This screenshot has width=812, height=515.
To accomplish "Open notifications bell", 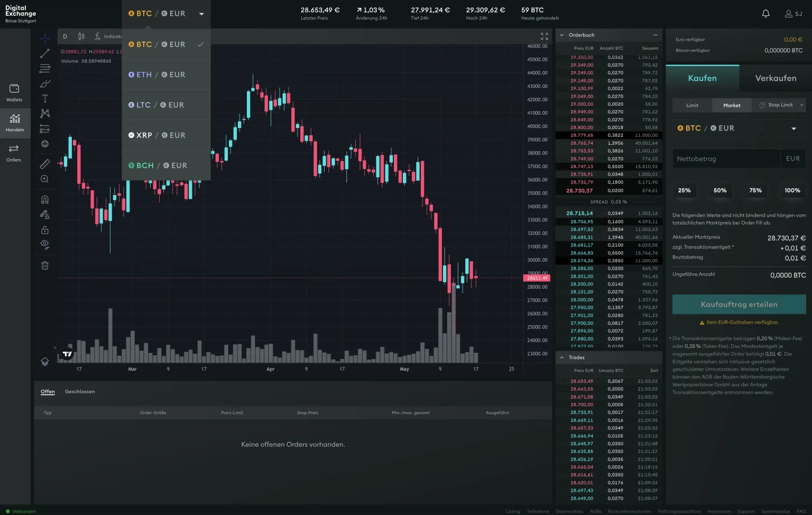I will 765,14.
